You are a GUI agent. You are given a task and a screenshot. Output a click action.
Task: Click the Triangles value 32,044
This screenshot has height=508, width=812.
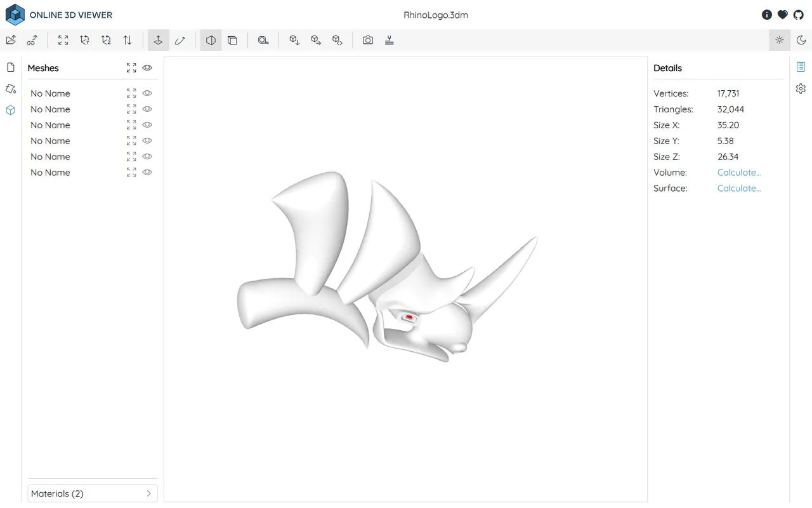pyautogui.click(x=731, y=109)
